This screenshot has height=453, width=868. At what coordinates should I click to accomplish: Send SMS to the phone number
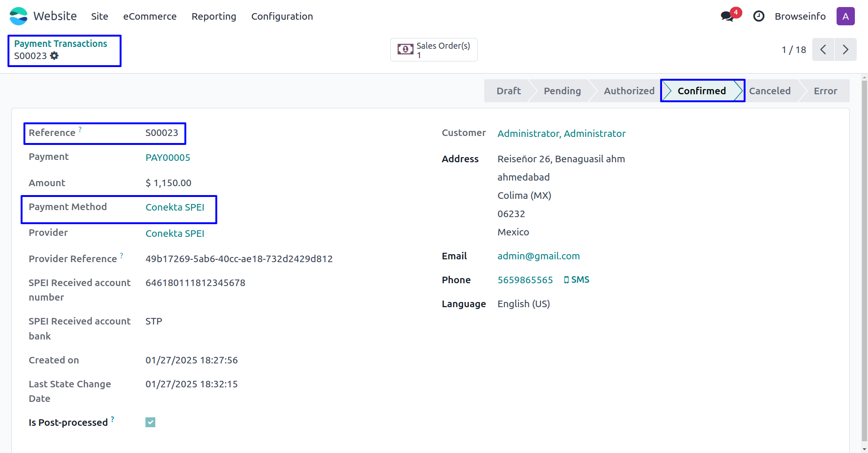pyautogui.click(x=577, y=280)
